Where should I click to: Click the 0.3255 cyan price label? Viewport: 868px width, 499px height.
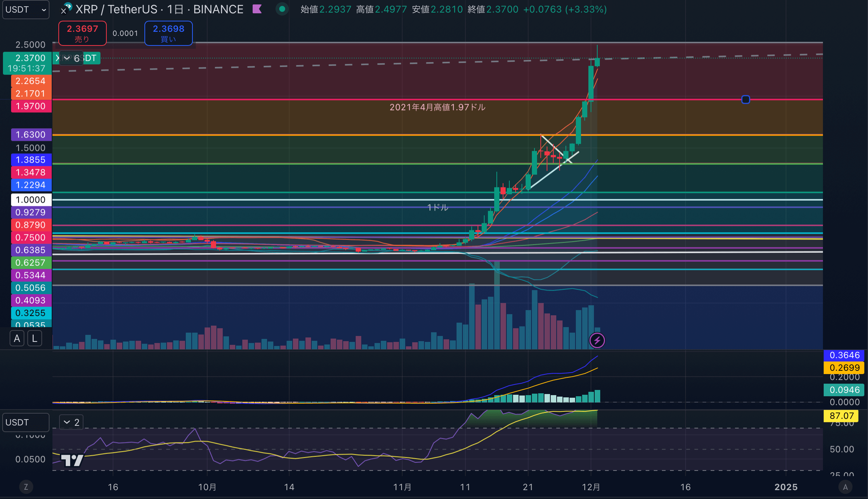[31, 313]
